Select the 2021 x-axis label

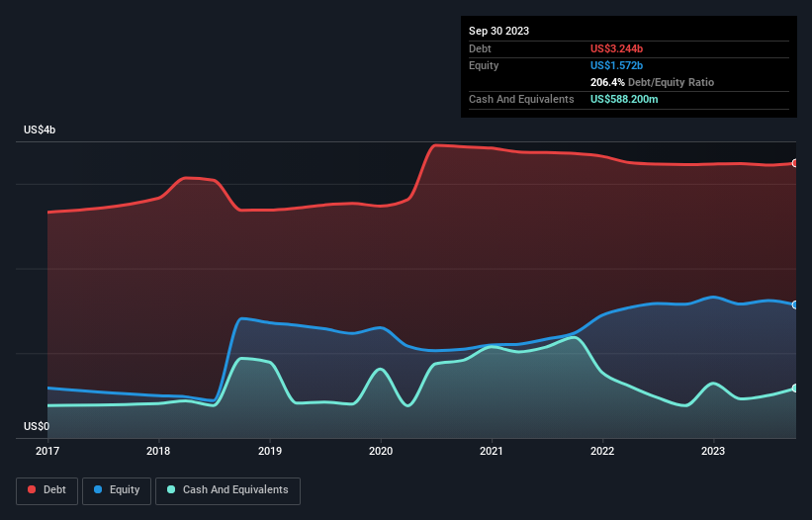(492, 451)
